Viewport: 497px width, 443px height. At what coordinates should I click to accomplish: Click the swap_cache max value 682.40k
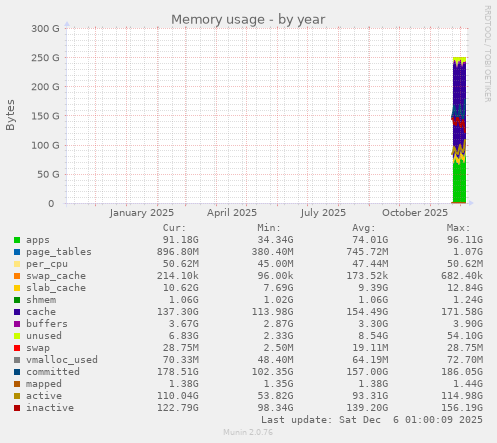tap(462, 276)
